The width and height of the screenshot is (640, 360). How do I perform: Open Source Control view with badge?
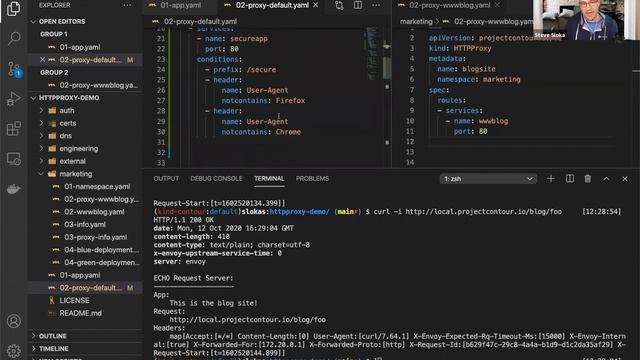[14, 69]
